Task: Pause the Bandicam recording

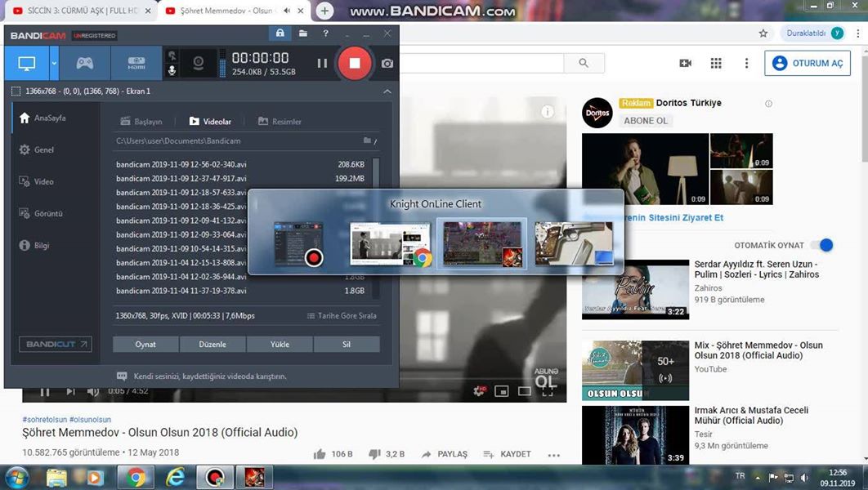Action: pyautogui.click(x=322, y=63)
